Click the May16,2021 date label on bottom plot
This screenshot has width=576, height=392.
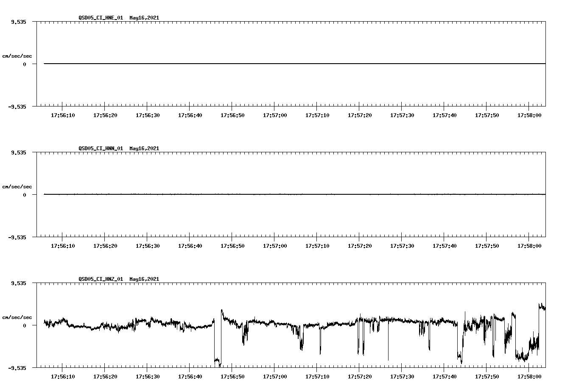(x=144, y=279)
